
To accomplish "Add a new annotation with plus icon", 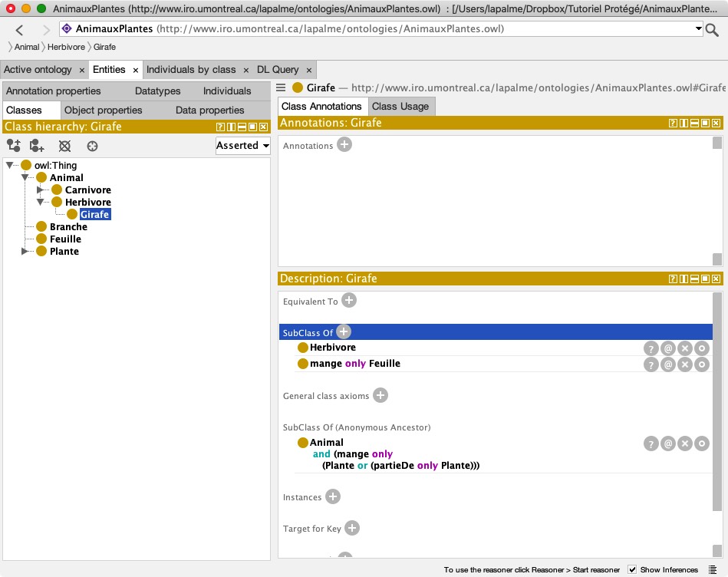I will (x=344, y=144).
